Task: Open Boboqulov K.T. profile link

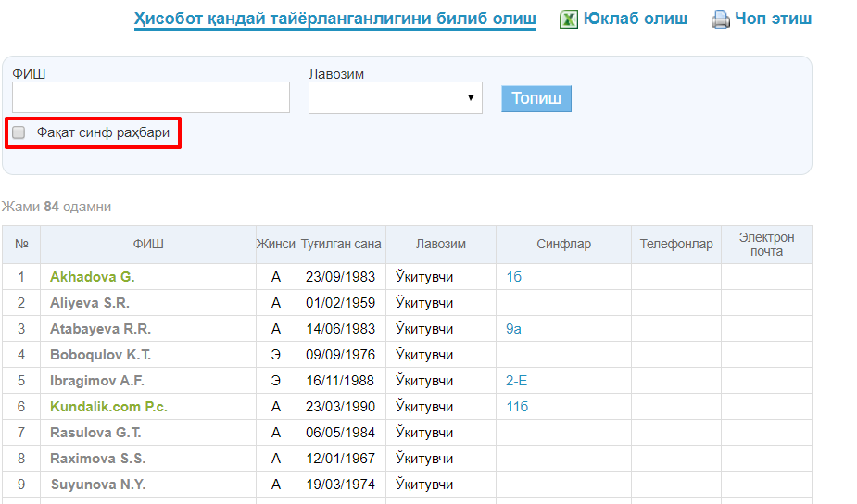Action: click(100, 355)
